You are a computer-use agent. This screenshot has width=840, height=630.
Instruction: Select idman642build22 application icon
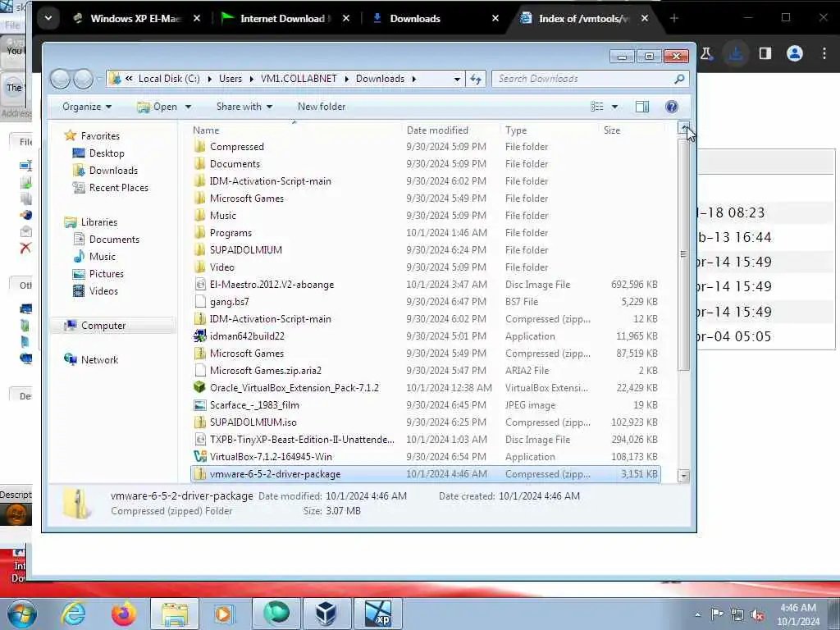(200, 336)
